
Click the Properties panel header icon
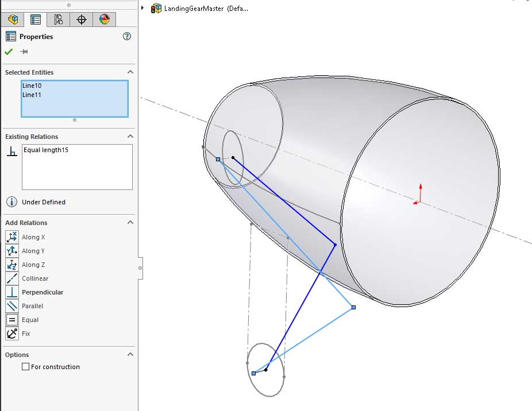point(11,36)
